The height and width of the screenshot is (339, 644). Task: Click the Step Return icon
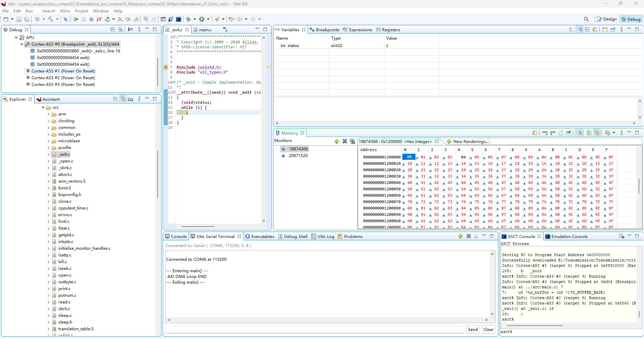[136, 19]
